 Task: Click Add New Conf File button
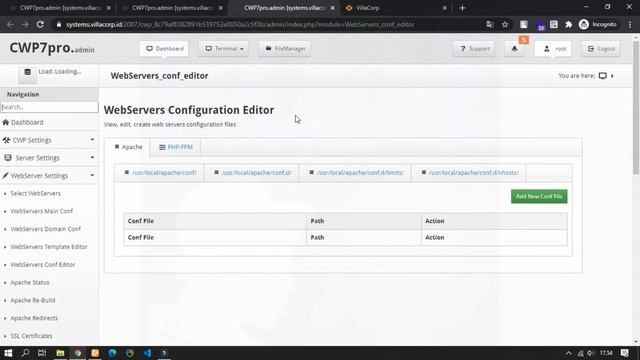click(x=539, y=196)
